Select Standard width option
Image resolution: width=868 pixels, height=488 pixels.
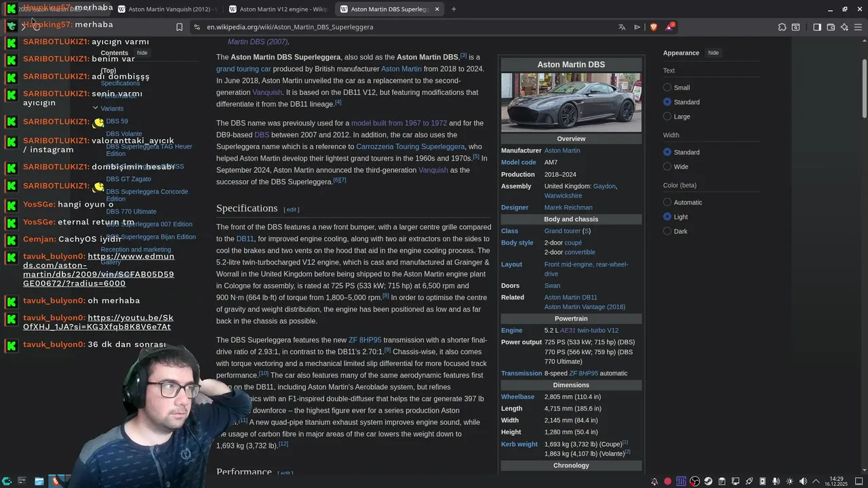click(x=667, y=152)
